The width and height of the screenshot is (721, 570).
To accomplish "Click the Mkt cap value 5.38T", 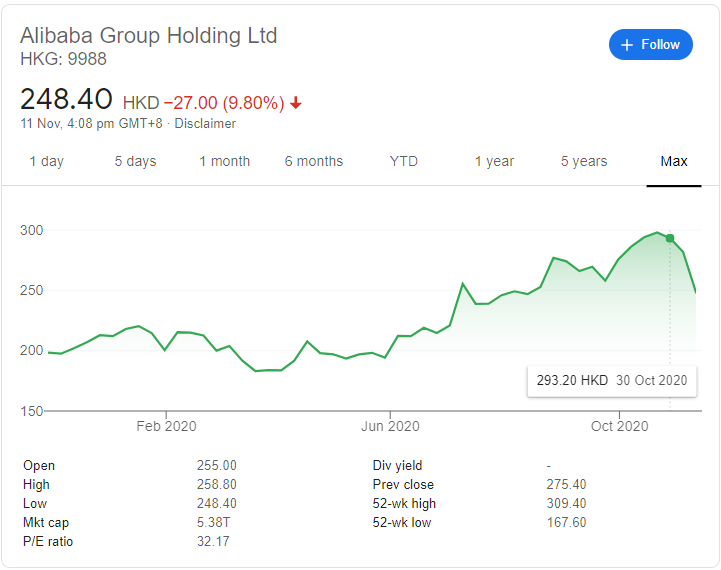I will tap(214, 523).
